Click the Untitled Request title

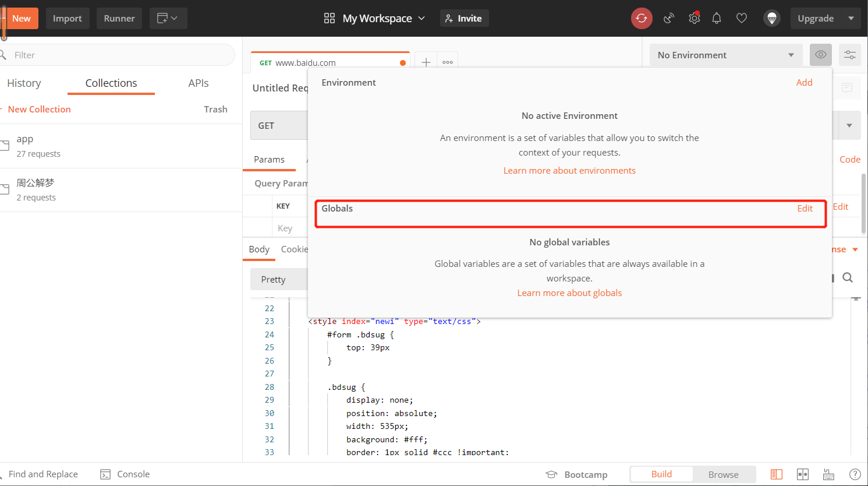click(x=280, y=88)
